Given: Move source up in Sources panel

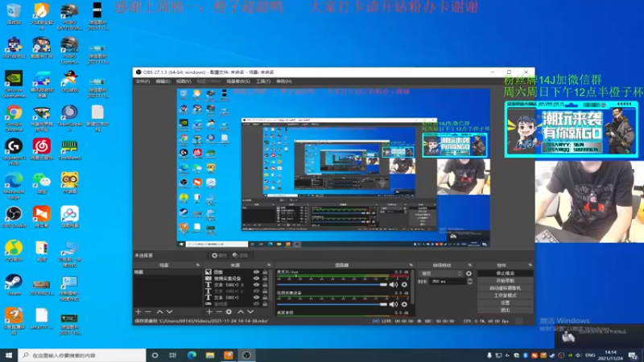Looking at the screenshot, I should [x=241, y=312].
